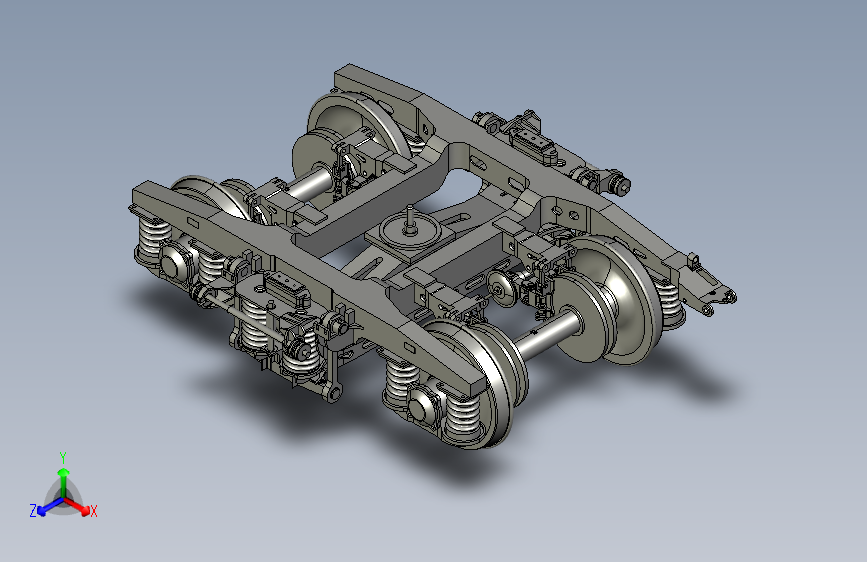
Task: Select the rear axle shaft
Action: pyautogui.click(x=309, y=184)
